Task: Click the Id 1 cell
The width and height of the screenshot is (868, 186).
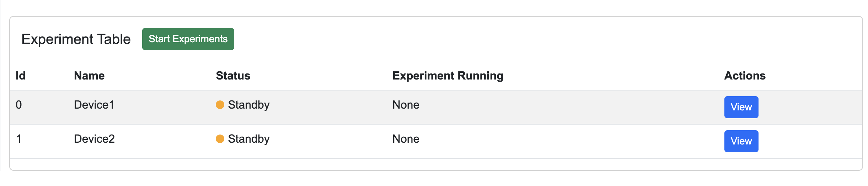Action: tap(19, 139)
